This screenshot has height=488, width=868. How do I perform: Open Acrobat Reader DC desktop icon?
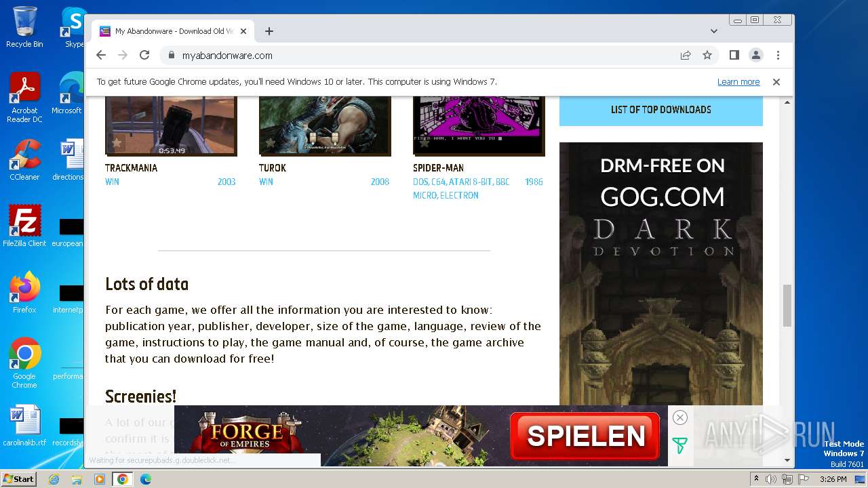click(x=24, y=98)
